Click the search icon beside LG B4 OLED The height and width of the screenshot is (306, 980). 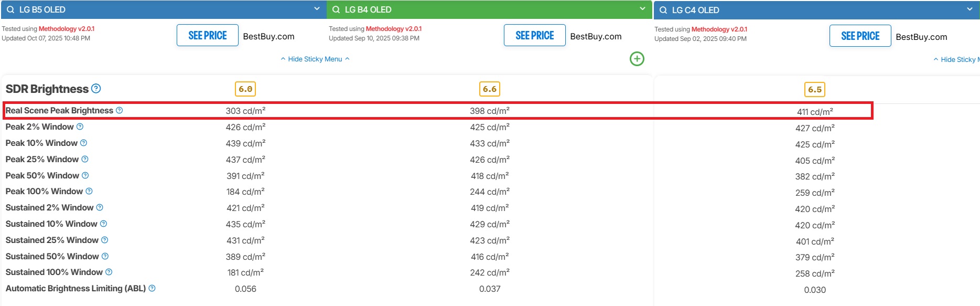click(x=336, y=9)
